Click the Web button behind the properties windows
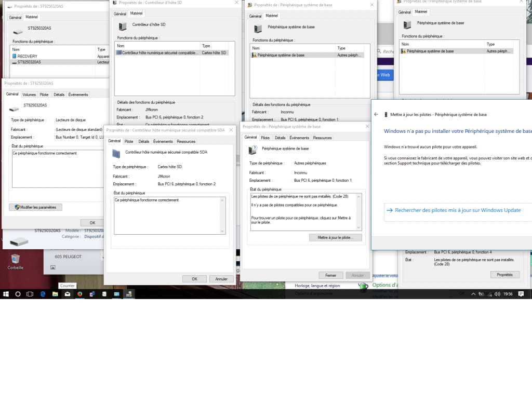Image resolution: width=532 pixels, height=405 pixels. [385, 75]
